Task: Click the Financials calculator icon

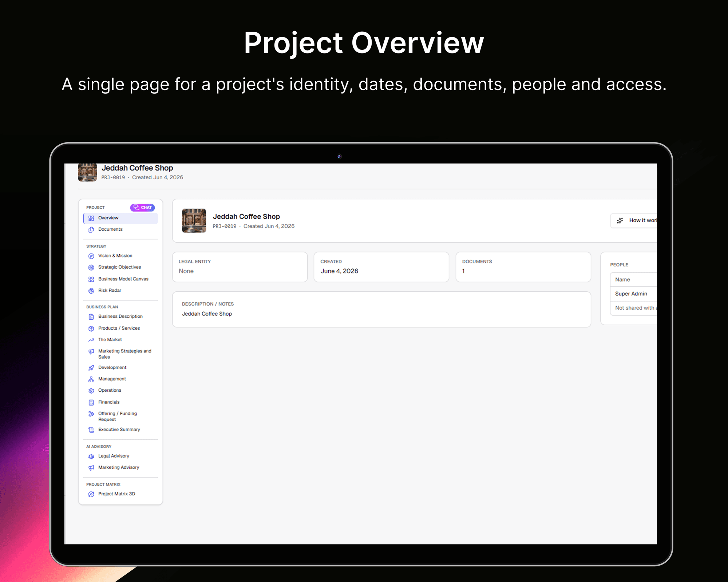Action: [x=91, y=402]
